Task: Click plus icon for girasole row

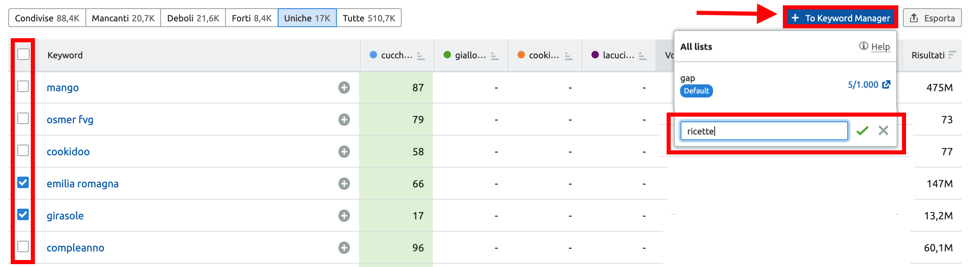Action: point(344,216)
